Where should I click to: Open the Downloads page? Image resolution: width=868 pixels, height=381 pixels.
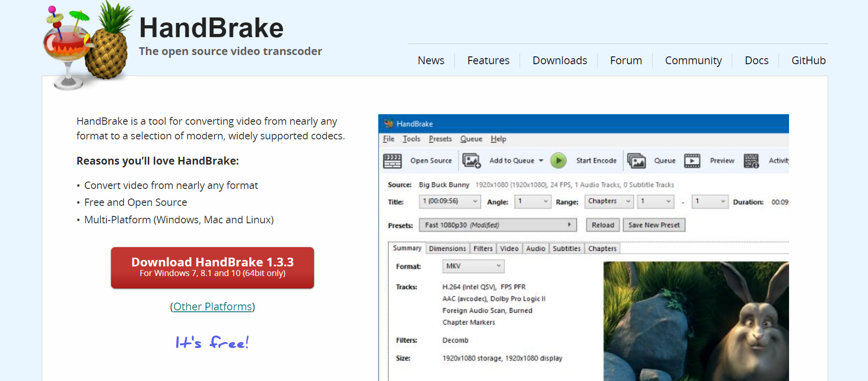[560, 61]
